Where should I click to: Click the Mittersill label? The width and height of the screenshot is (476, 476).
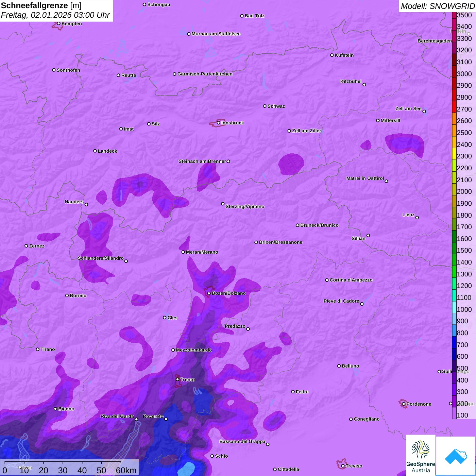click(x=390, y=120)
